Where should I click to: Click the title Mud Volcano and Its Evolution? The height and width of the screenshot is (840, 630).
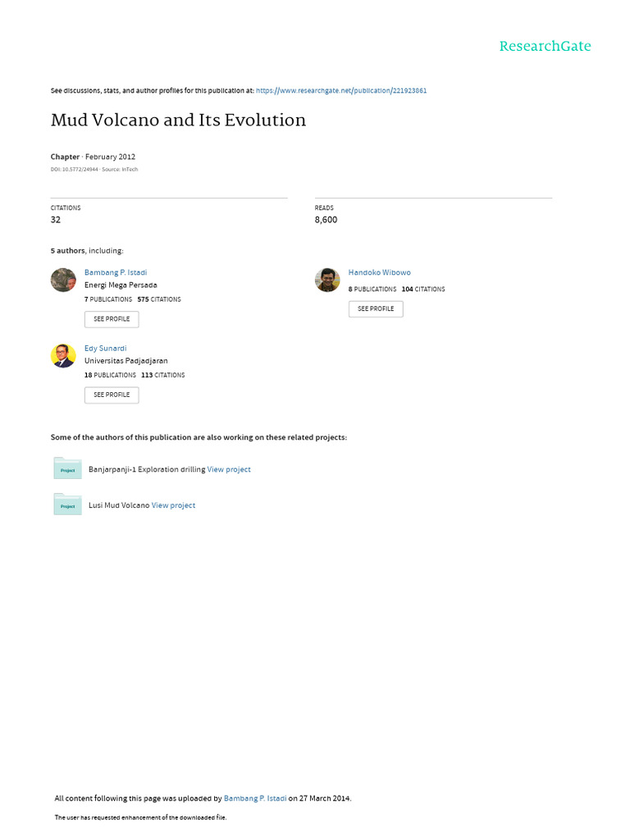click(178, 120)
